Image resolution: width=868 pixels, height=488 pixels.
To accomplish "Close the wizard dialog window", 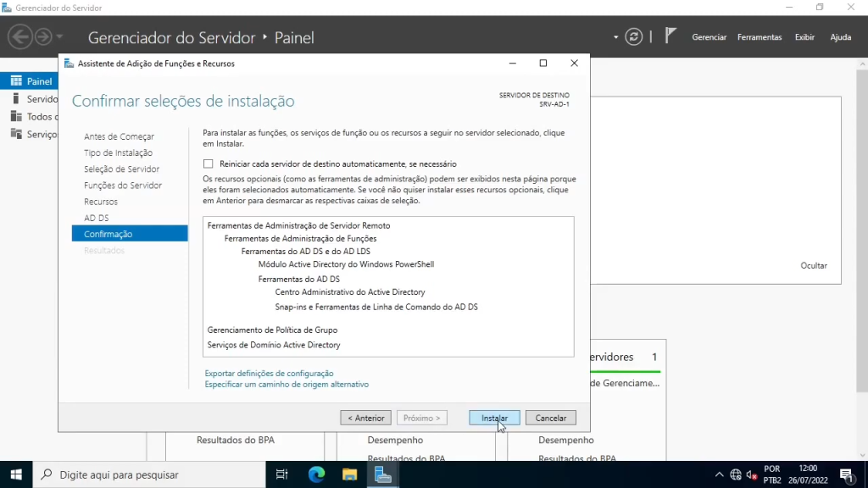I will [x=574, y=63].
